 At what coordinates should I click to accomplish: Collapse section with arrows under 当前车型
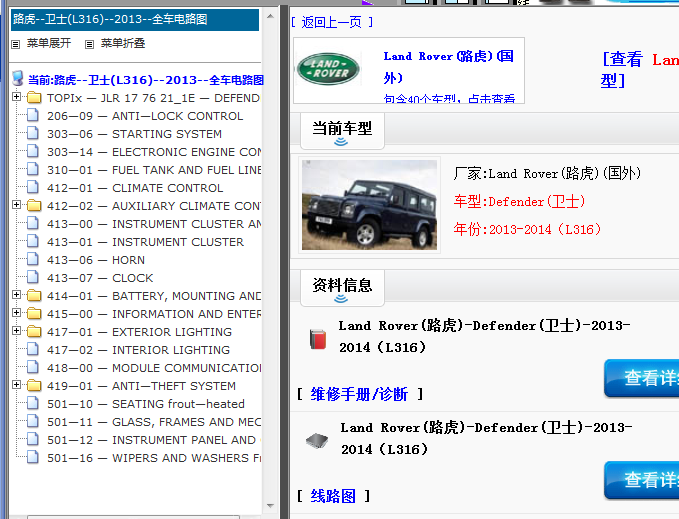point(341,142)
